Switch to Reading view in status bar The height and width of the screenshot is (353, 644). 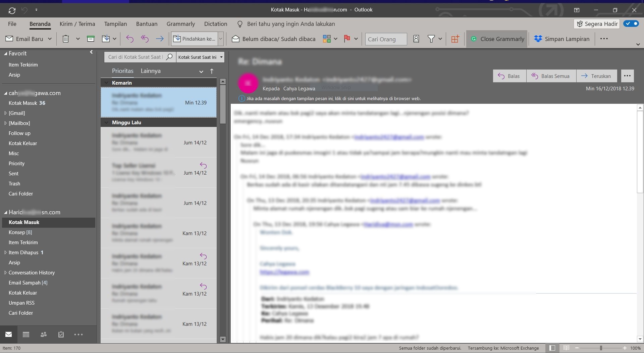tap(566, 348)
